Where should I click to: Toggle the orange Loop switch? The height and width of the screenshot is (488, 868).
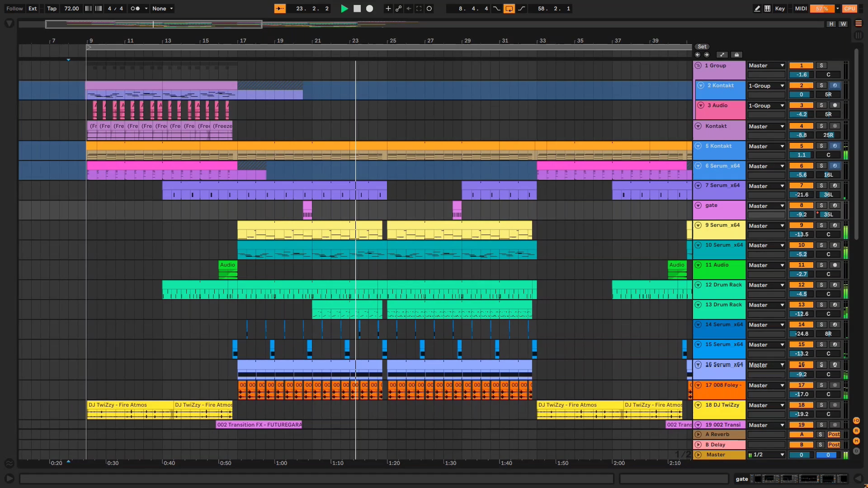coord(509,9)
